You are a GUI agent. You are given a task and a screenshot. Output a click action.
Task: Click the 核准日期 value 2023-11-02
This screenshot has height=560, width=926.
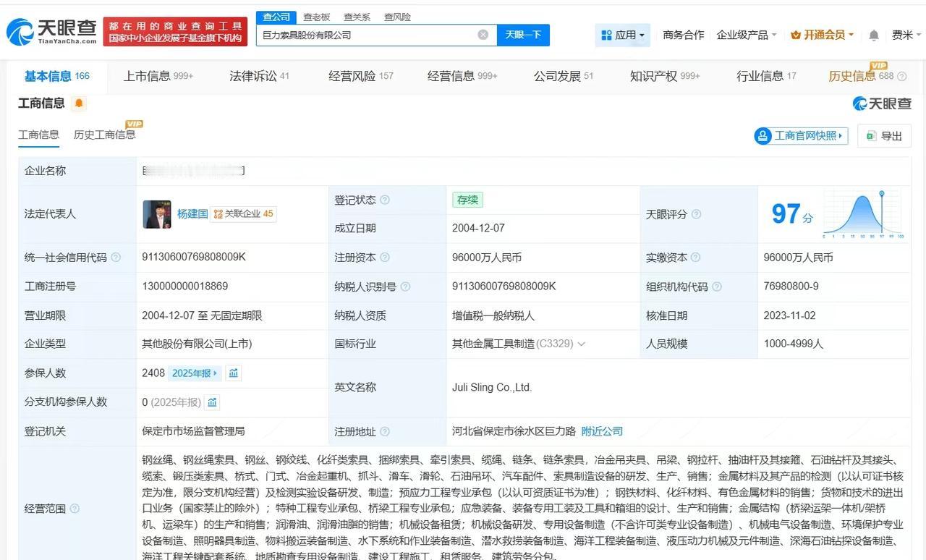click(x=790, y=315)
